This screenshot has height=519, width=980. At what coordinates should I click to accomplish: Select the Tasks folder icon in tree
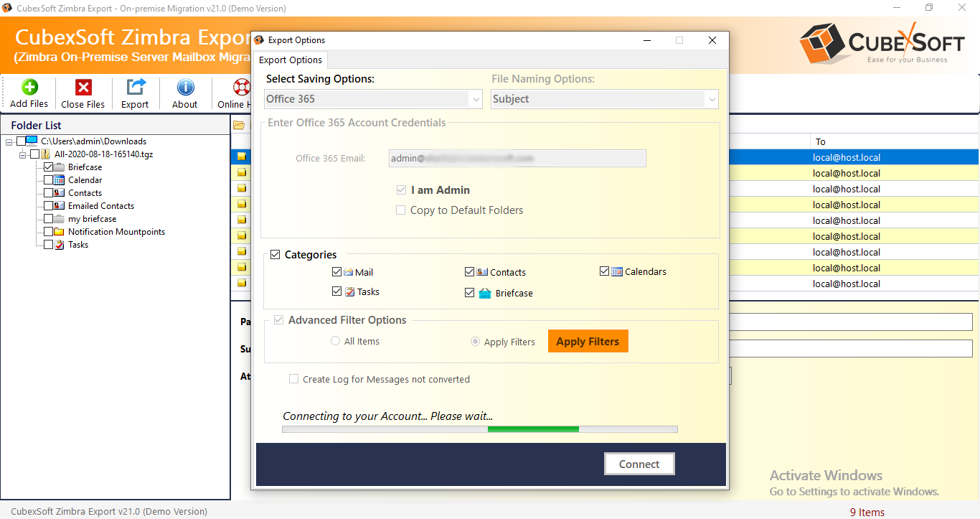pos(60,245)
